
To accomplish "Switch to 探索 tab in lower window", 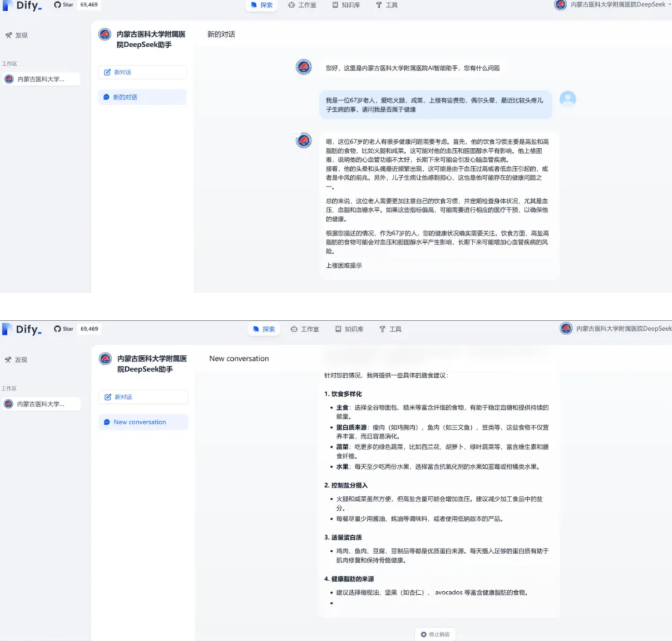I will [x=264, y=329].
